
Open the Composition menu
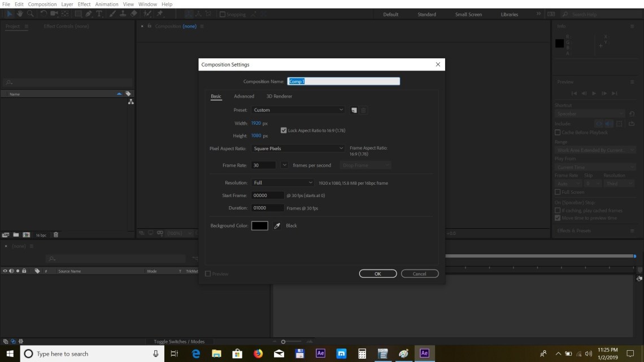(x=42, y=4)
